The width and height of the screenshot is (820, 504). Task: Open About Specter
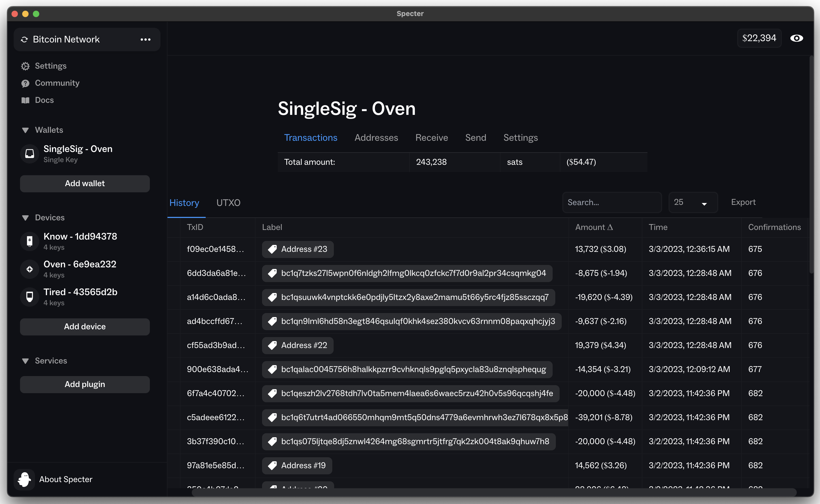pyautogui.click(x=66, y=479)
